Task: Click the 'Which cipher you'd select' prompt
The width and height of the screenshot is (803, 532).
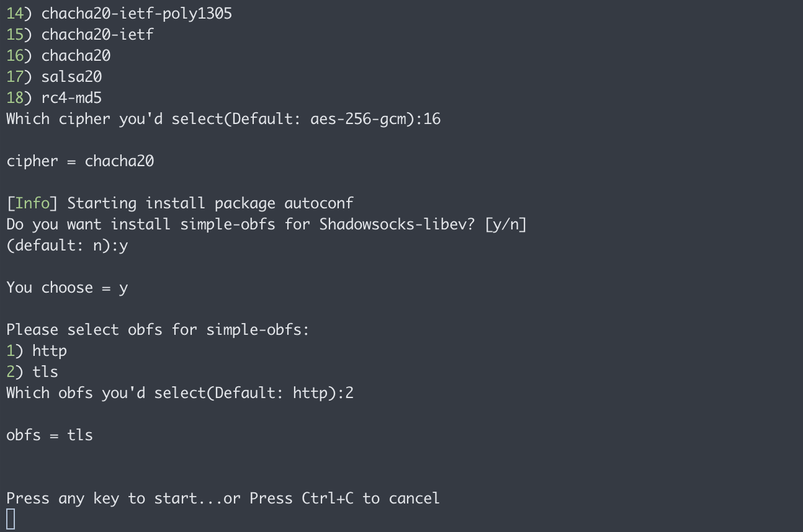Action: coord(223,118)
